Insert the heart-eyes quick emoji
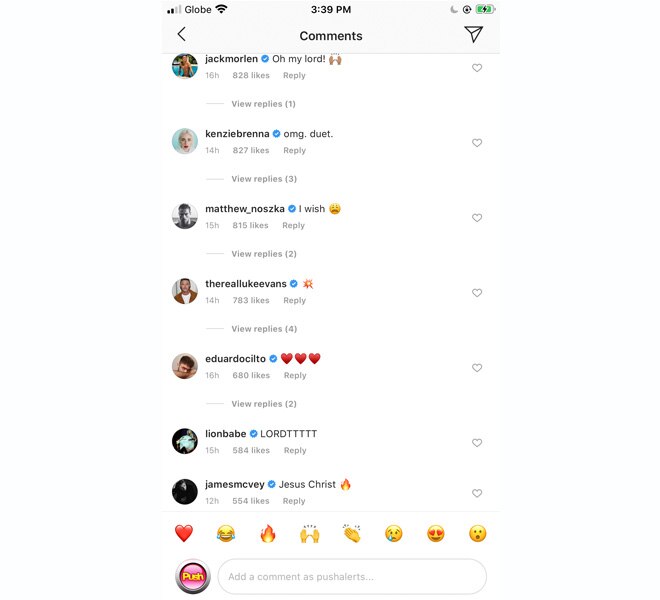Image resolution: width=660 pixels, height=600 pixels. click(x=436, y=533)
